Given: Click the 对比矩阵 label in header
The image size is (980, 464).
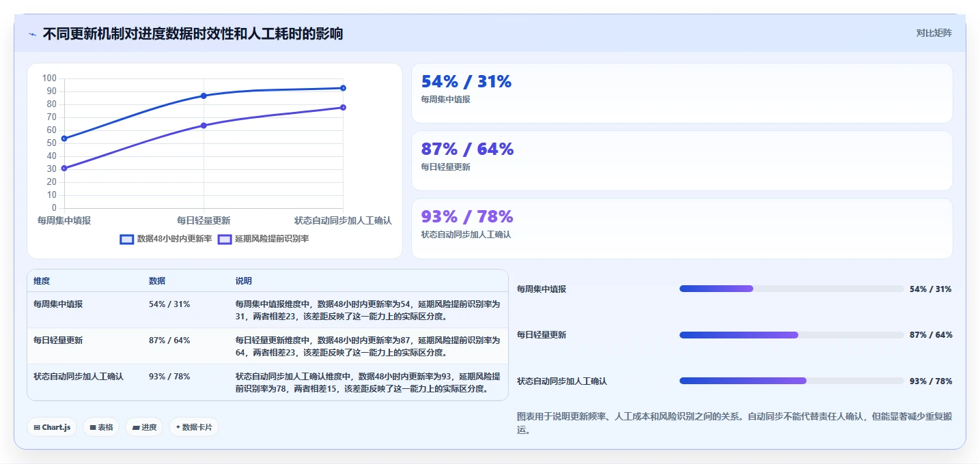Looking at the screenshot, I should point(934,33).
